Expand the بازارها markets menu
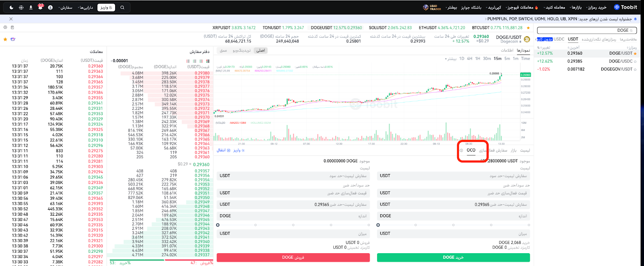The height and width of the screenshot is (266, 644). pos(576,7)
